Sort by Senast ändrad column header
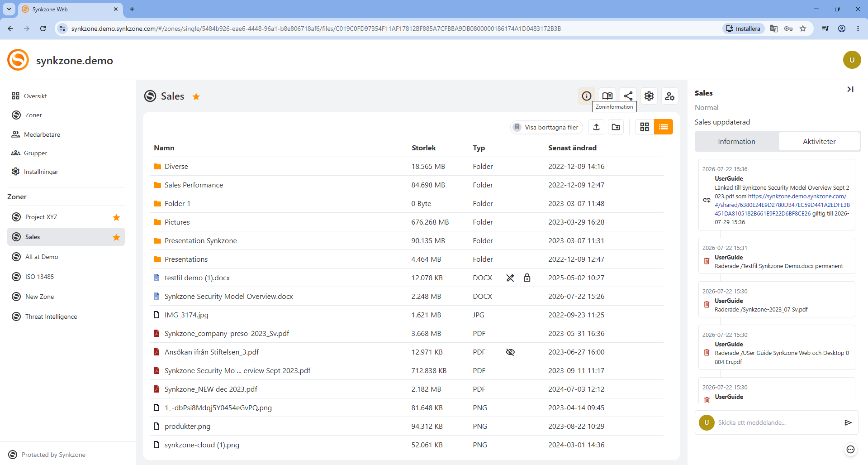868x465 pixels. coord(572,148)
